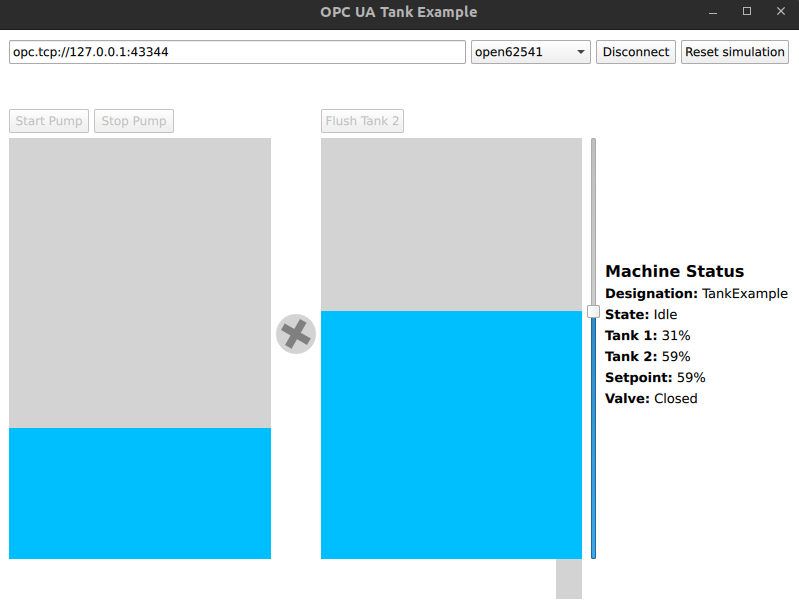
Task: Minimize the OPC UA Tank Example window
Action: tap(713, 12)
